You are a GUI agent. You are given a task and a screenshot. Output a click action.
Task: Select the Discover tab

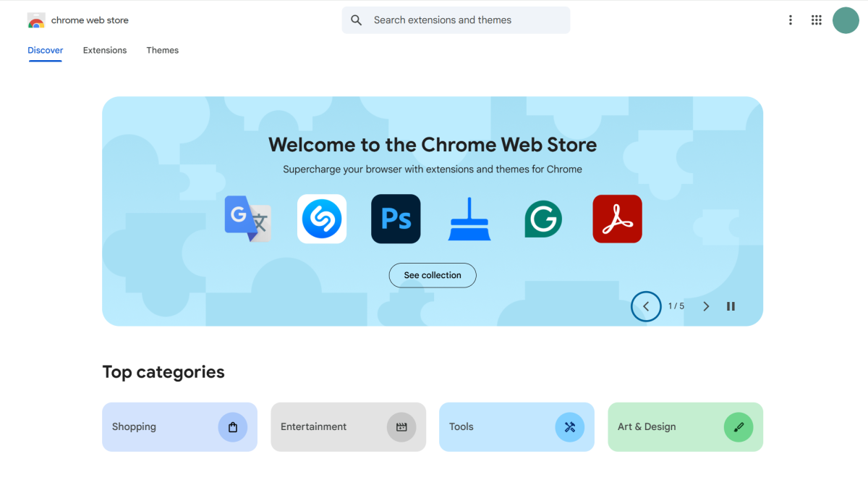[45, 50]
